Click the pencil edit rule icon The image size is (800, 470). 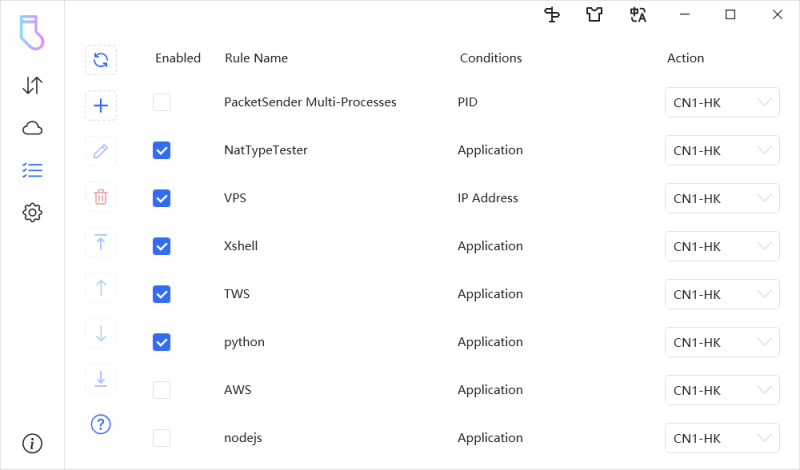[101, 152]
